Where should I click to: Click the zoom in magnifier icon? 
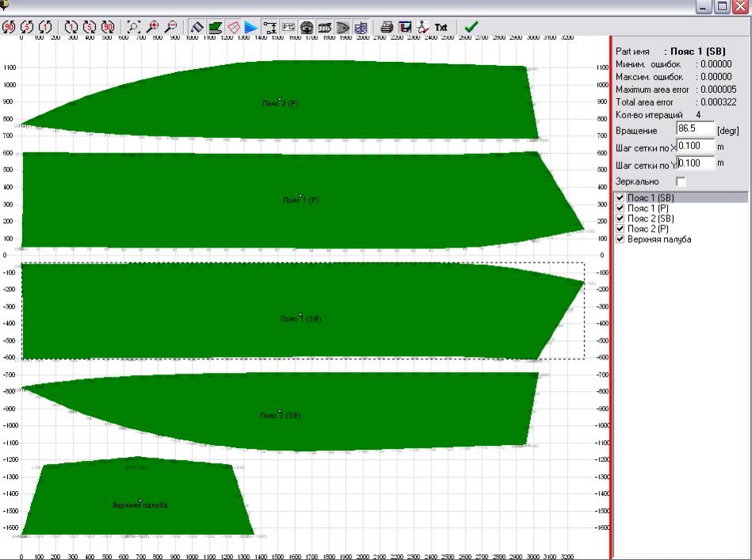coord(152,27)
